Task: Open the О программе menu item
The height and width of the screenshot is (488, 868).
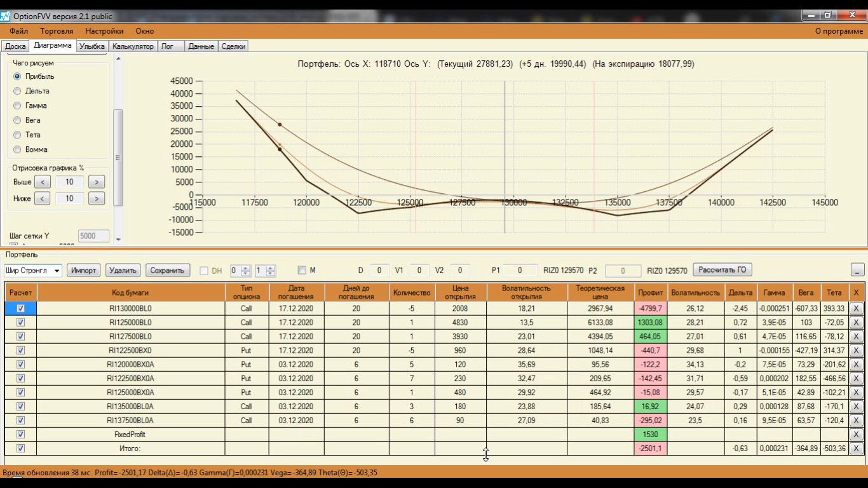Action: pos(839,31)
